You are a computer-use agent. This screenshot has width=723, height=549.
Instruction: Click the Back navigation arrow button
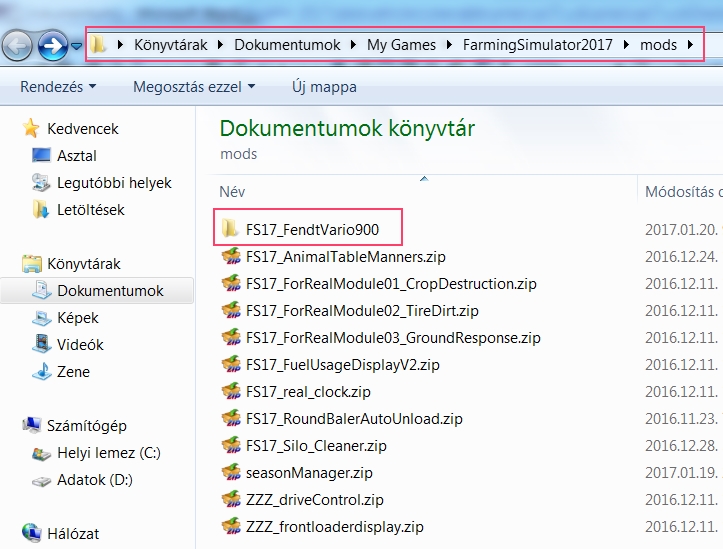pyautogui.click(x=18, y=45)
